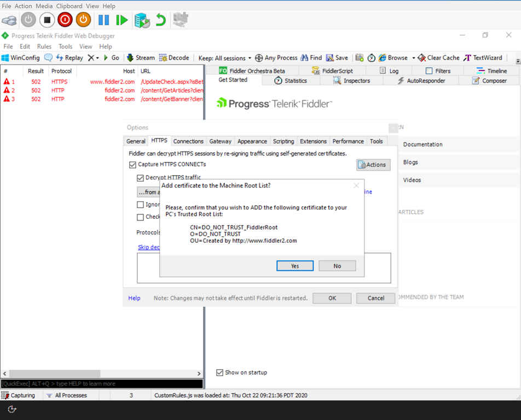Disable the Decrypt HTTPS traffic checkbox

pyautogui.click(x=141, y=177)
